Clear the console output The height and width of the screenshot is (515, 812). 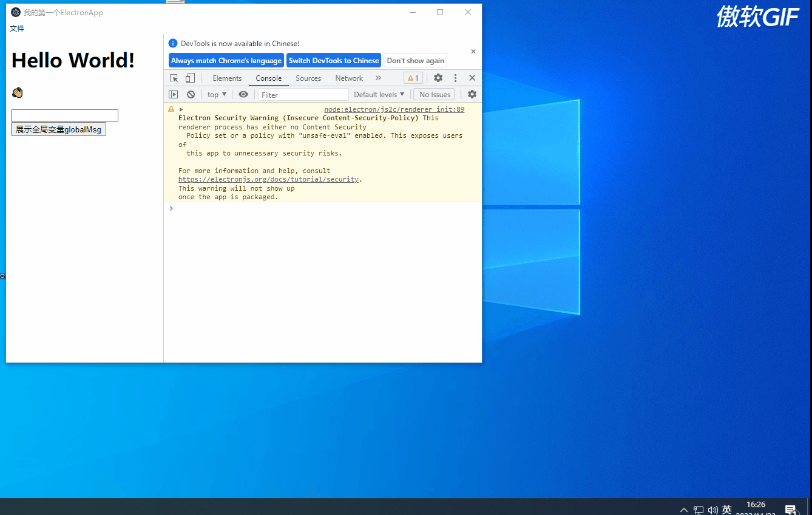coord(191,95)
